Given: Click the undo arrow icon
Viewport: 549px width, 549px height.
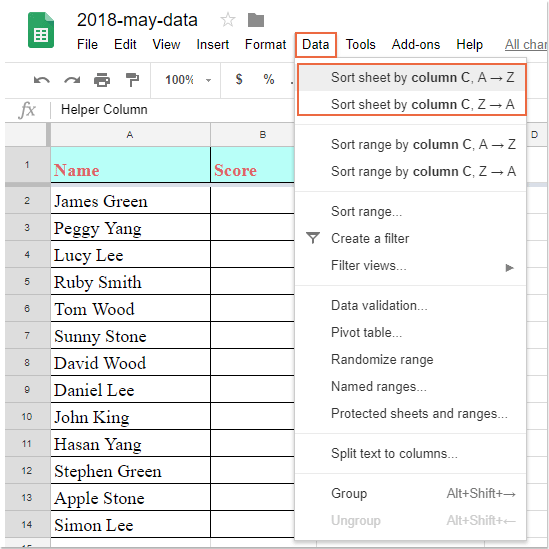Looking at the screenshot, I should [42, 80].
